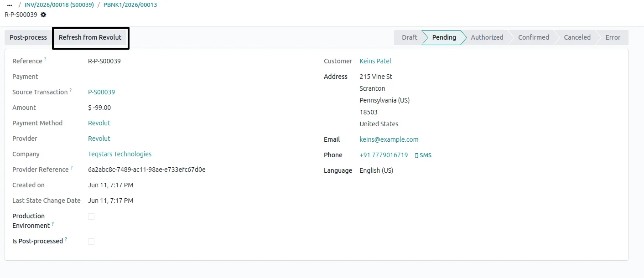Open customer Keins Patel
Viewport: 644px width, 278px height.
point(375,61)
